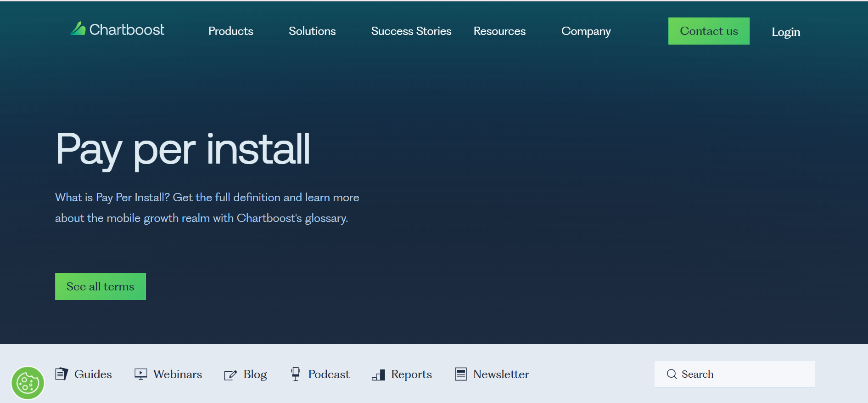Click the Podcast microphone icon
Screen dimensions: 868x403
[x=296, y=374]
